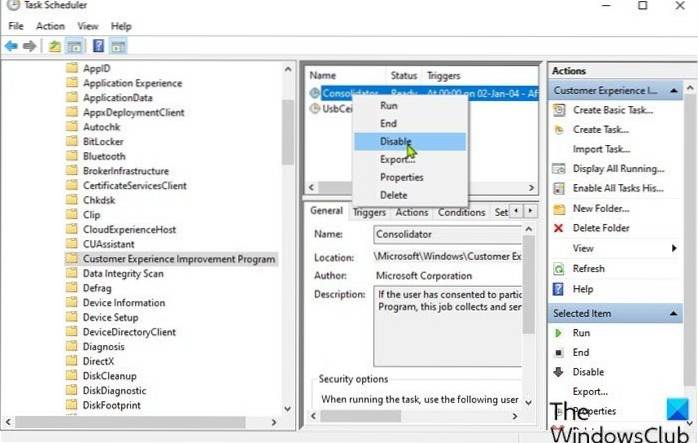This screenshot has width=698, height=443.
Task: Click the Display All Running tasks icon
Action: [x=559, y=169]
